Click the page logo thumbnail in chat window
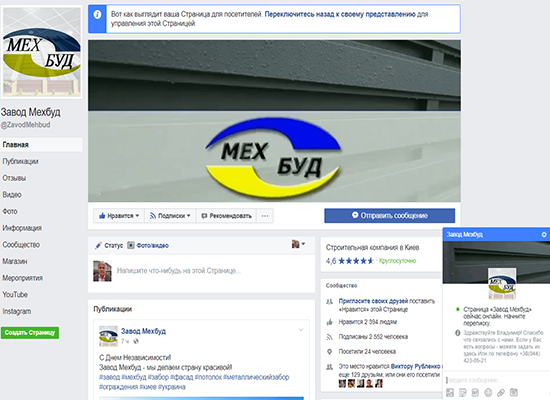550x400 pixels. coord(502,284)
